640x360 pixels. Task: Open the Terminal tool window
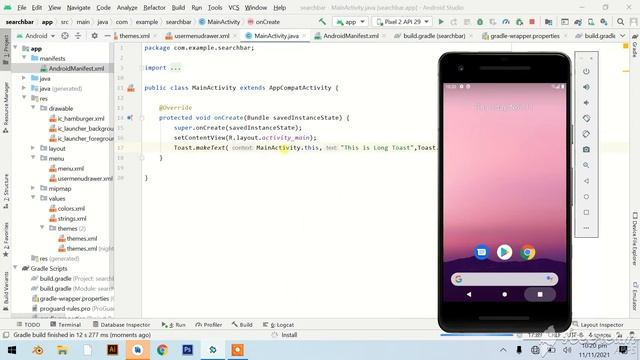(65, 324)
